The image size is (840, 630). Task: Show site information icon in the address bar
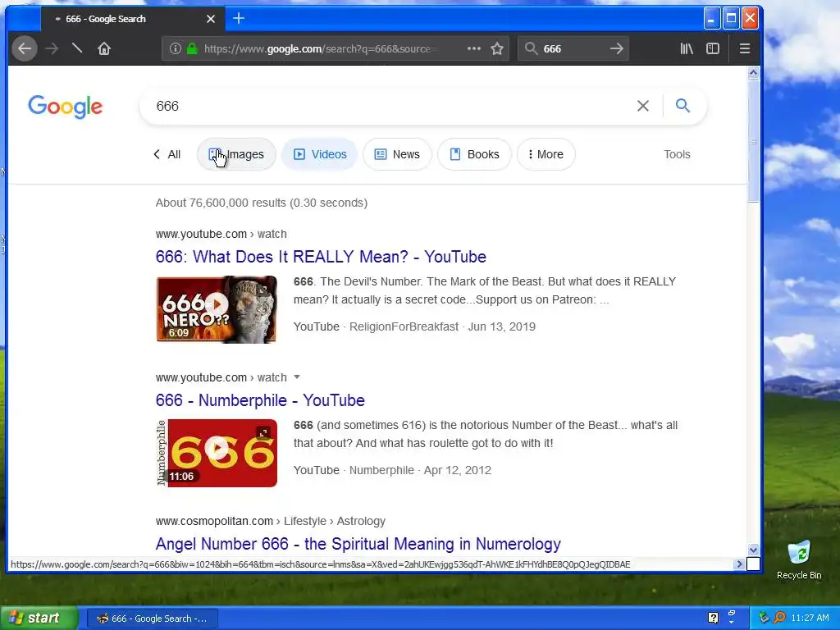point(176,48)
